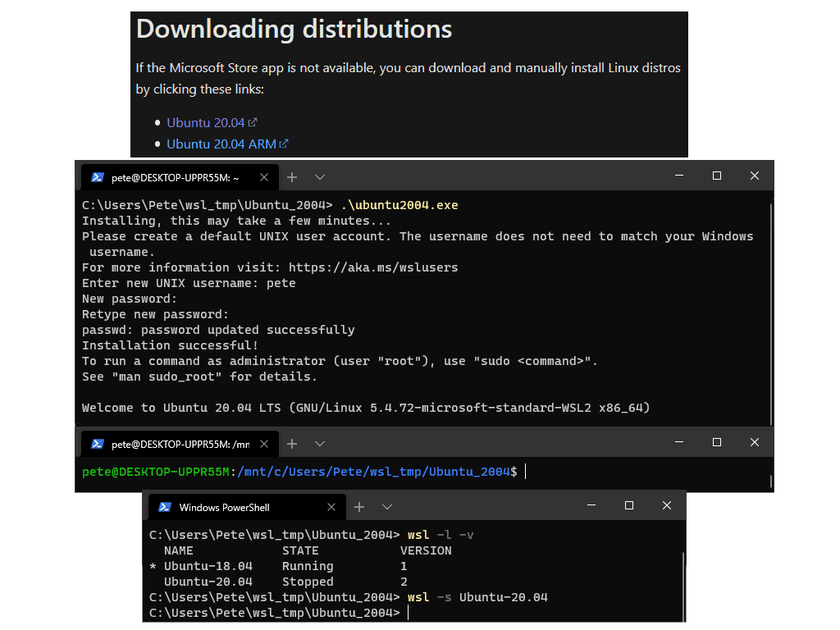Click the command prompt line in the middle terminal
The image size is (840, 630).
304,471
